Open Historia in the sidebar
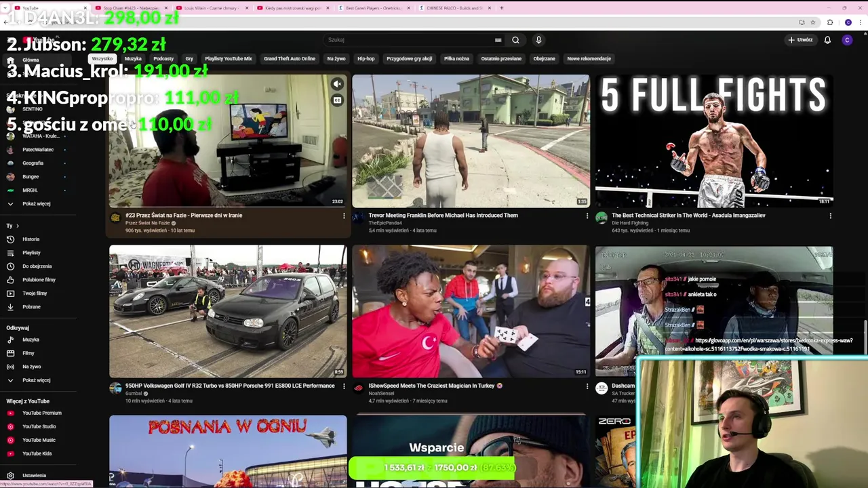The width and height of the screenshot is (868, 488). click(x=31, y=239)
